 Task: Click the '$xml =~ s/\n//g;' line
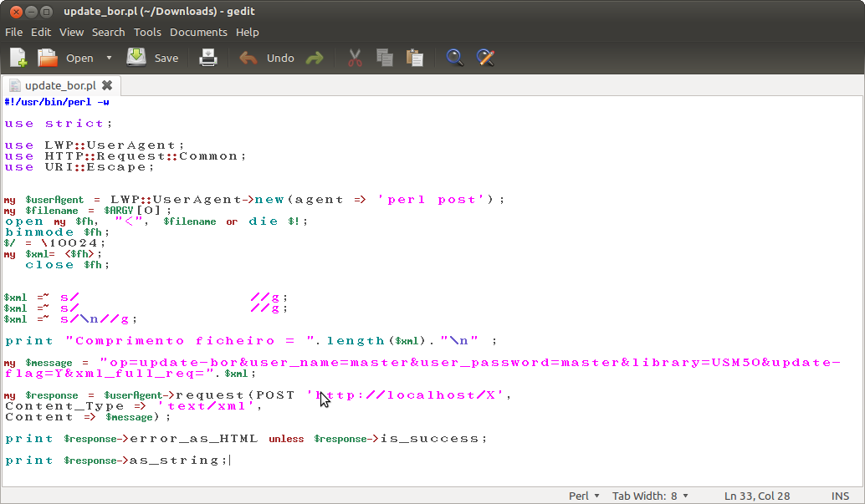click(70, 319)
